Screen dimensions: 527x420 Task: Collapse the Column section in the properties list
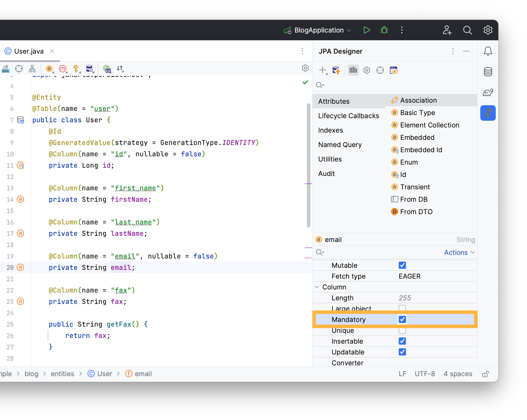click(x=317, y=287)
